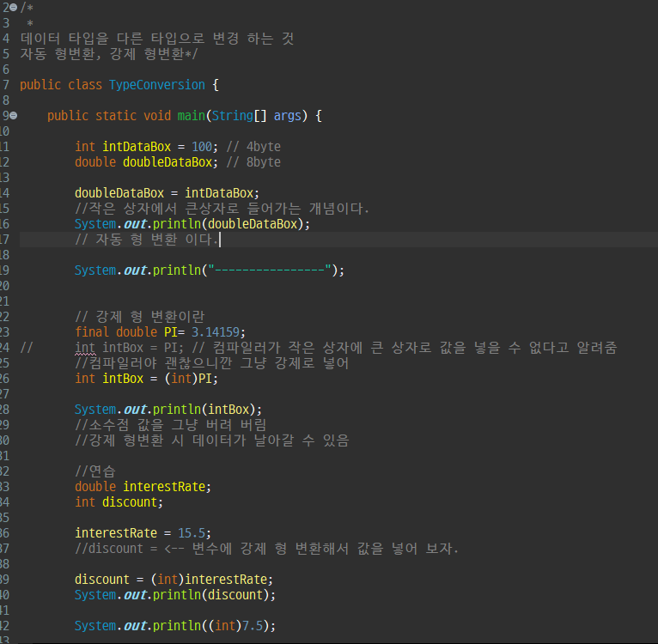Click the comment '//작은 상자에서 큰상자로 들어가는 개념이다.'
This screenshot has width=658, height=644.
coord(222,209)
